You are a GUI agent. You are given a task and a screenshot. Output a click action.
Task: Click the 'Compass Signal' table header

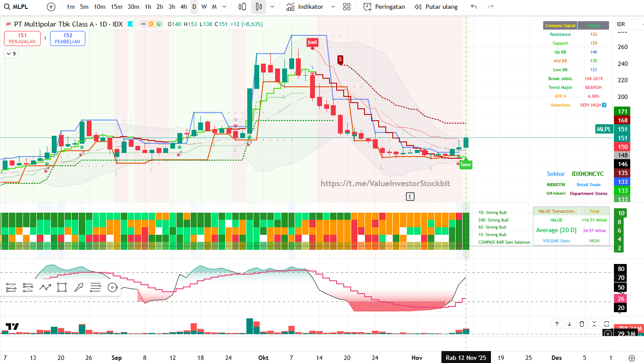tap(560, 26)
